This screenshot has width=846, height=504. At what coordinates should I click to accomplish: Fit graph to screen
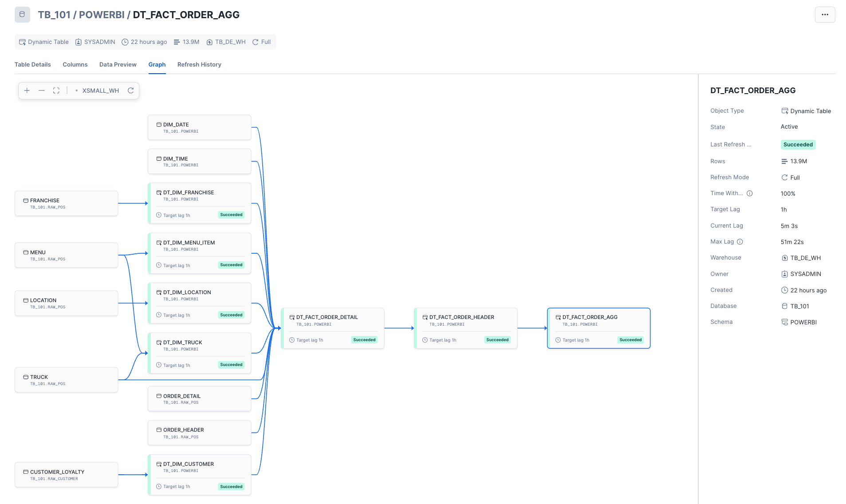click(x=56, y=91)
